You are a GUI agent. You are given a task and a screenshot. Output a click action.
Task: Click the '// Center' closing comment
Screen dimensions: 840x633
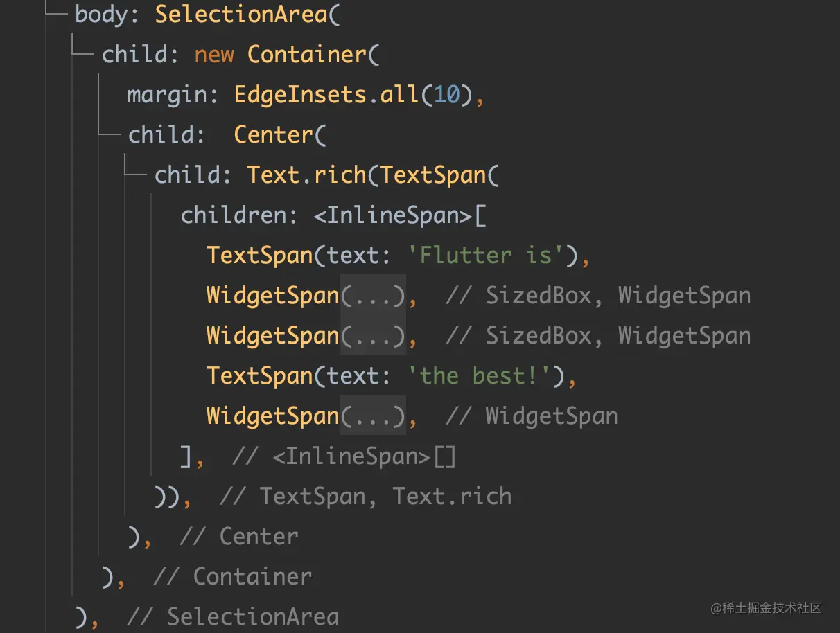point(239,537)
